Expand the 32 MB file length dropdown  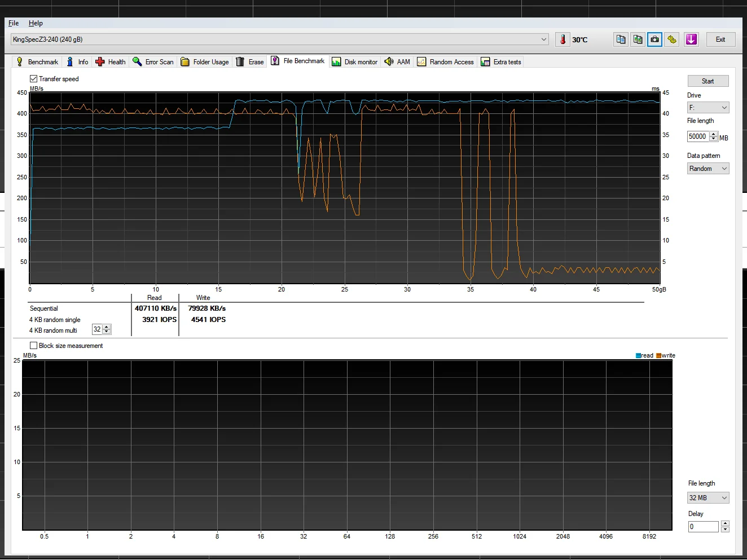708,498
